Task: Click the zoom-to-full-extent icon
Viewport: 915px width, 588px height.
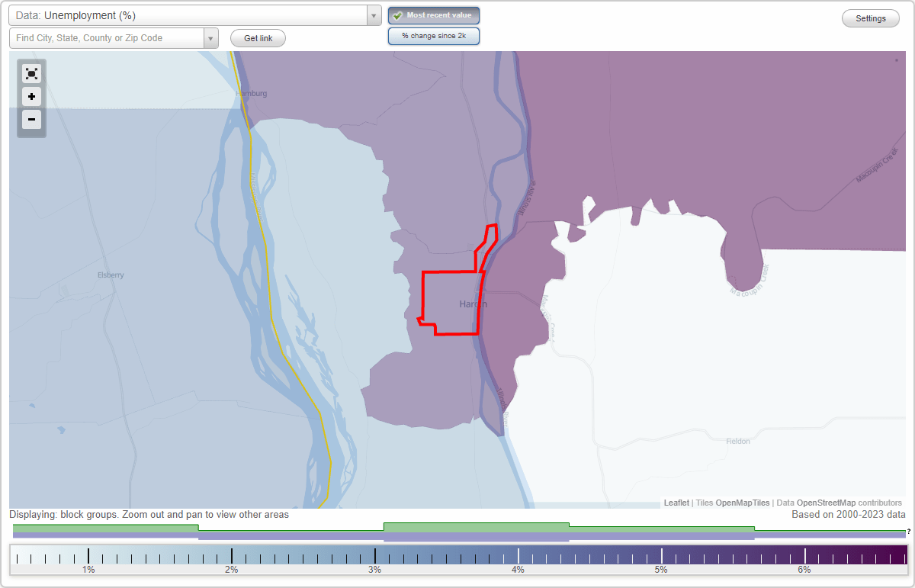Action: [x=31, y=73]
